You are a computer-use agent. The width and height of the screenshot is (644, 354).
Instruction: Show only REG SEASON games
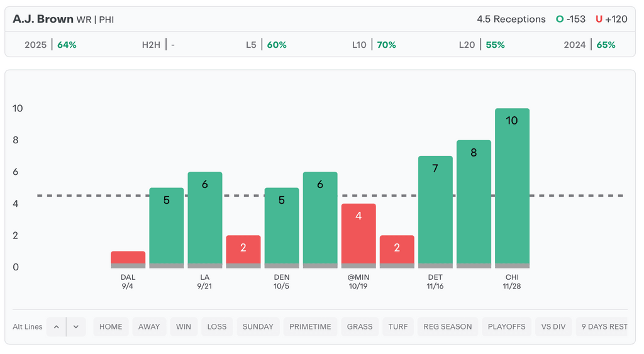447,327
